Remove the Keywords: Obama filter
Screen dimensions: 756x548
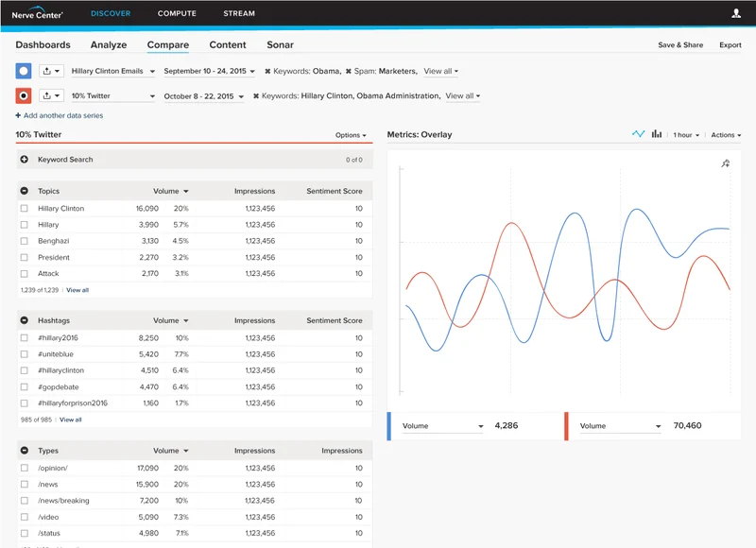[267, 71]
